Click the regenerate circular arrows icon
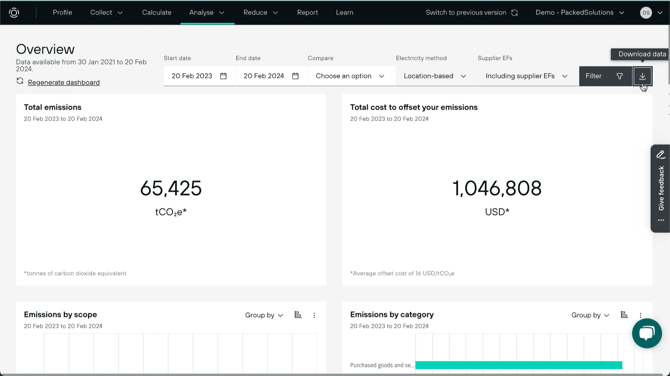 coord(20,81)
